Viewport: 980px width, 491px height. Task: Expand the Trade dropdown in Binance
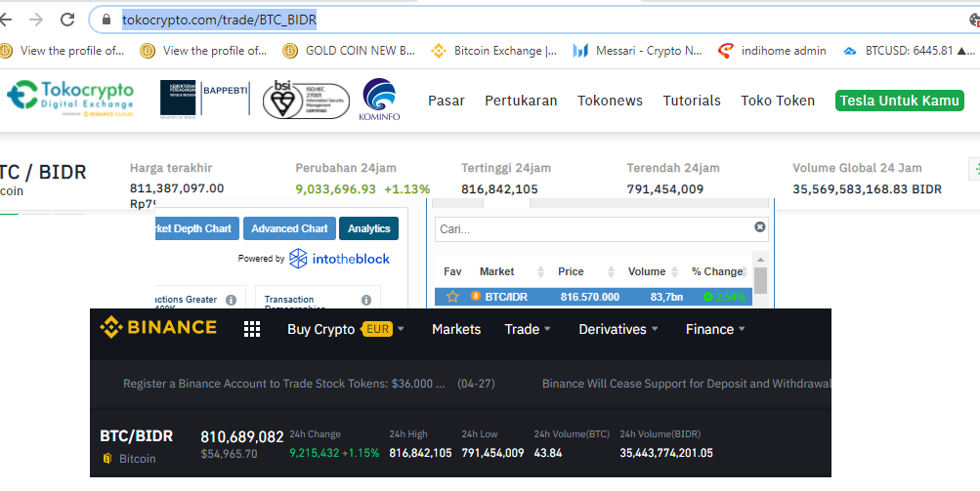point(528,329)
